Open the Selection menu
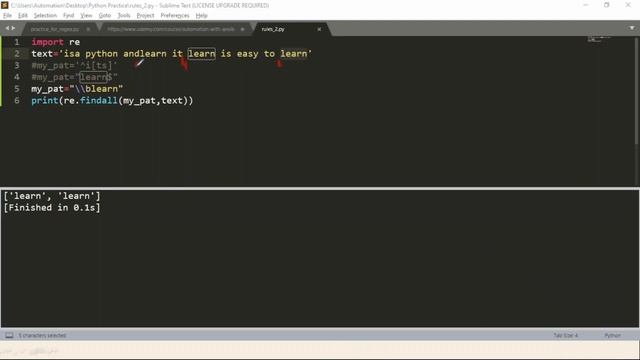Image resolution: width=640 pixels, height=360 pixels. click(x=45, y=16)
